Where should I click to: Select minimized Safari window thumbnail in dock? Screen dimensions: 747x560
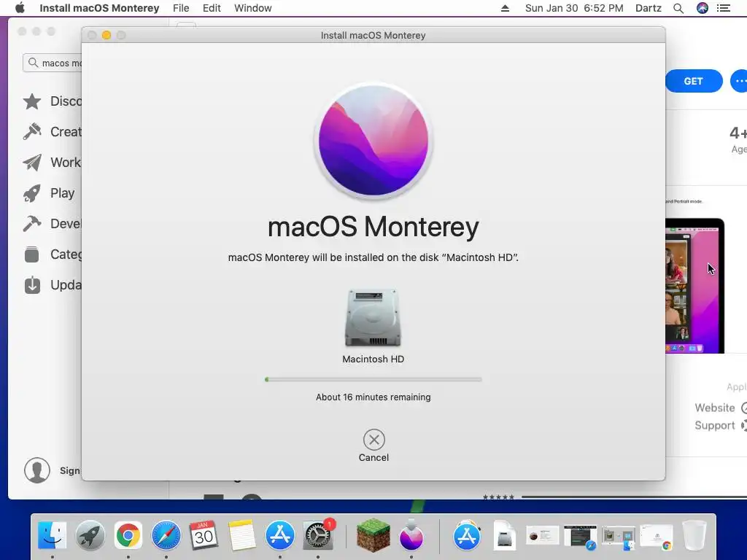(x=580, y=537)
